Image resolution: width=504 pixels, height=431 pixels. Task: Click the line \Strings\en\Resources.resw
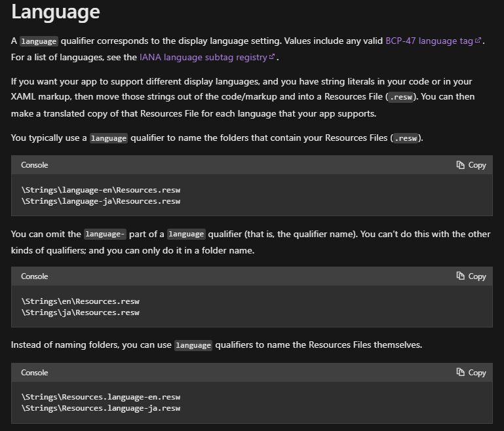[81, 301]
